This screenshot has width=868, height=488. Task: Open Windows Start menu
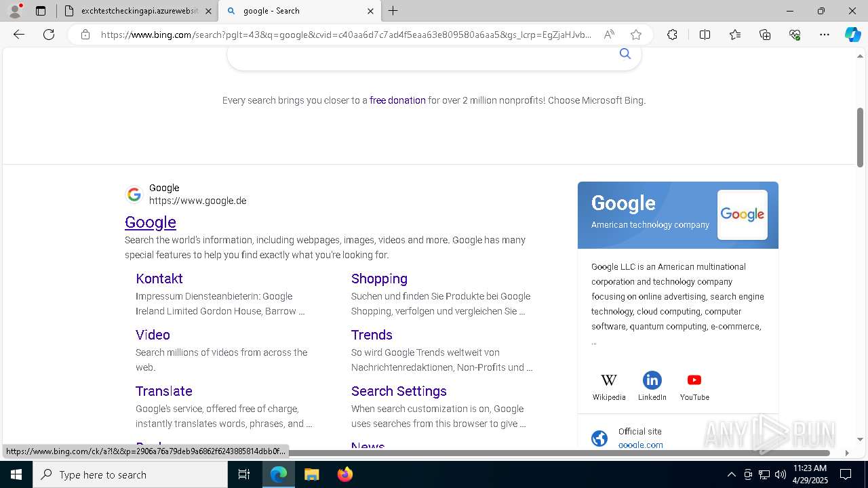pos(16,474)
